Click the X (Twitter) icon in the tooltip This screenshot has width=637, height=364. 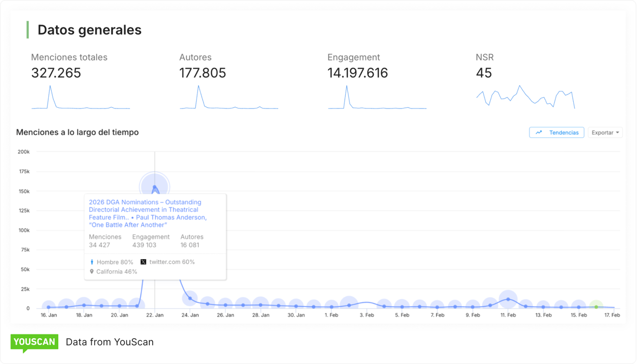pyautogui.click(x=142, y=262)
